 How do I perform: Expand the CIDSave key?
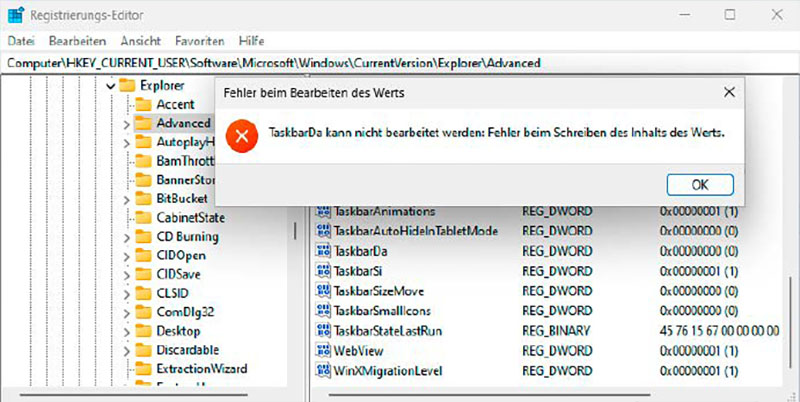(127, 275)
